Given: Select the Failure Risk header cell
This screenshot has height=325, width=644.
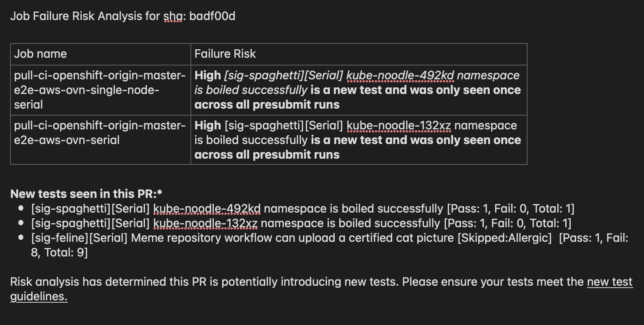Looking at the screenshot, I should 225,54.
